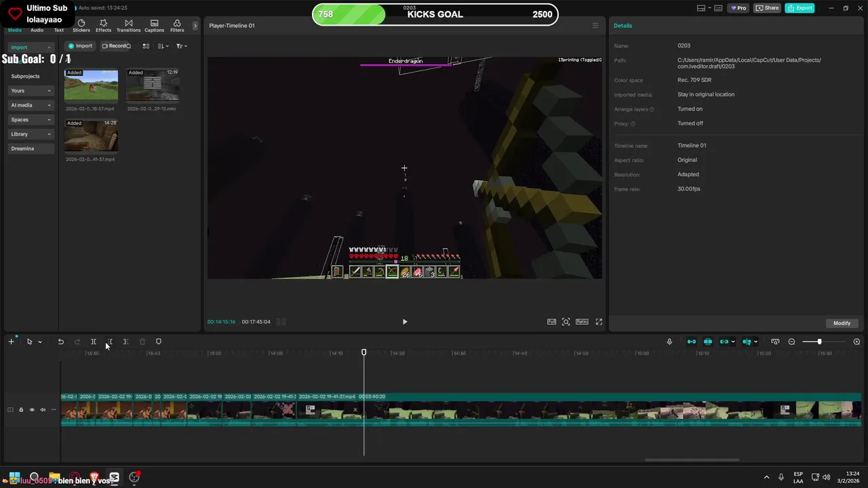Delete right of playhead trim tool
Viewport: 868px width, 488px height.
coord(126,342)
